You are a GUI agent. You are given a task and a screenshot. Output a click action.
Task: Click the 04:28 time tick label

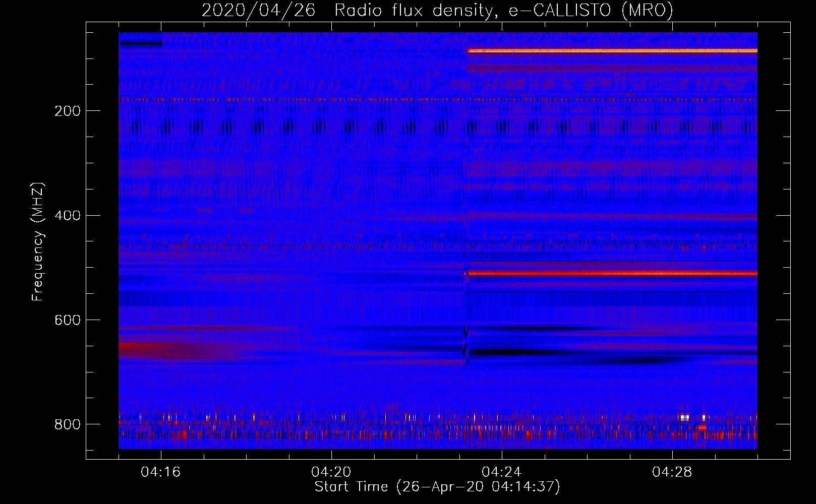672,472
